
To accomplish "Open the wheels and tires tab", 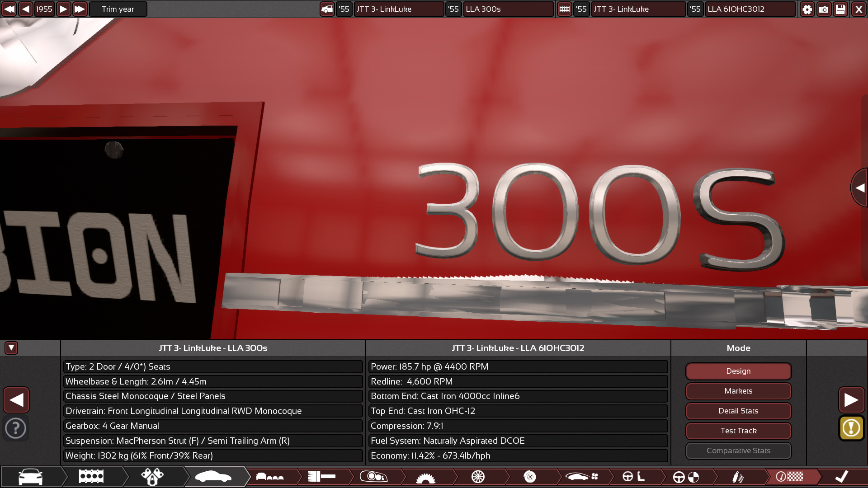I will tap(478, 477).
